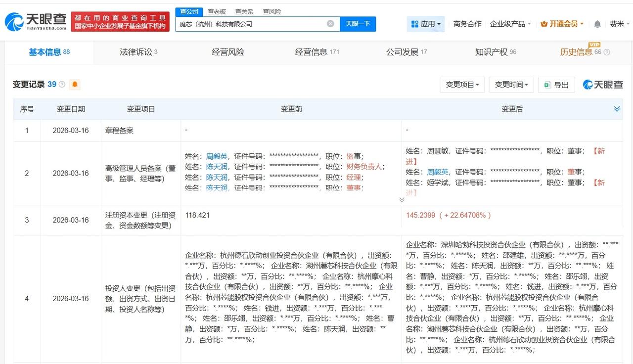Screen dimensions: 633x364
Task: Clear the search box with the X icon
Action: 330,23
